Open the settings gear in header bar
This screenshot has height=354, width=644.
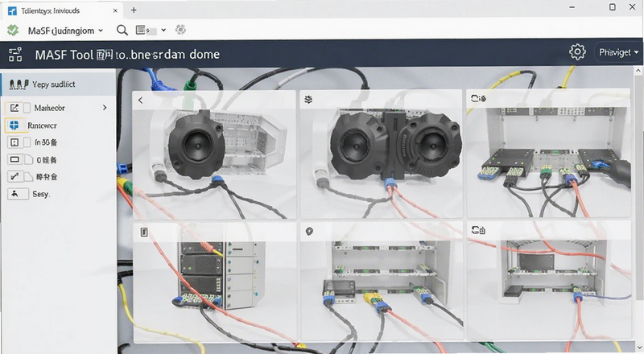(x=577, y=52)
